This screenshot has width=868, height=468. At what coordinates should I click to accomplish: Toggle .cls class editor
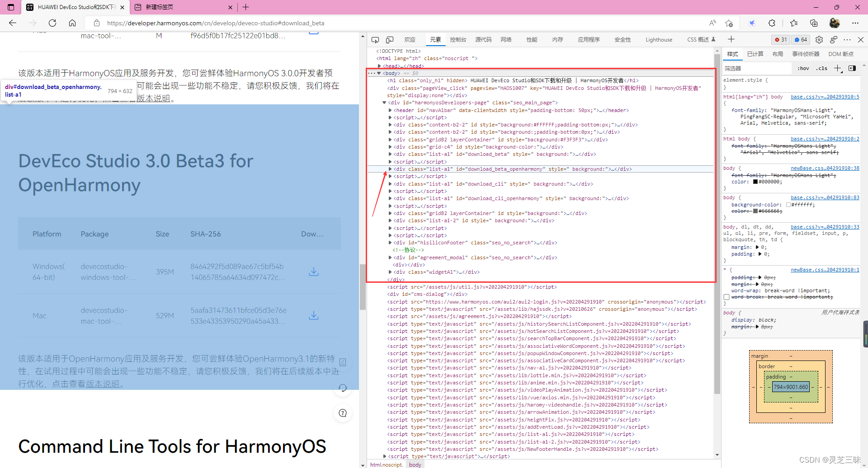pyautogui.click(x=822, y=68)
